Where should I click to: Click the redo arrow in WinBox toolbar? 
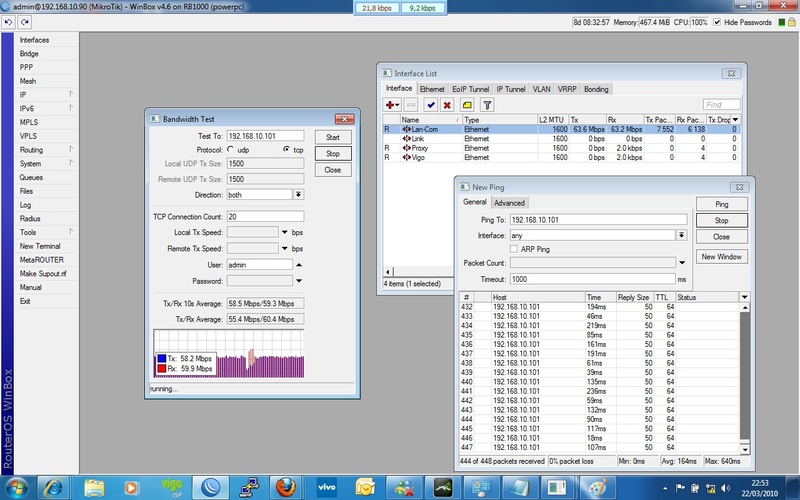23,21
